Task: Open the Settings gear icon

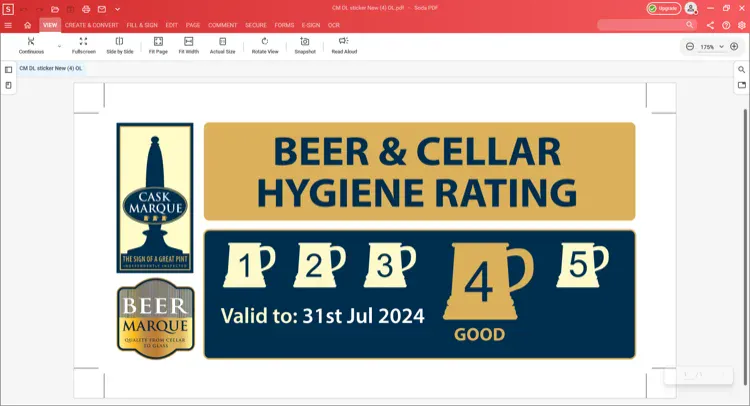Action: click(742, 25)
